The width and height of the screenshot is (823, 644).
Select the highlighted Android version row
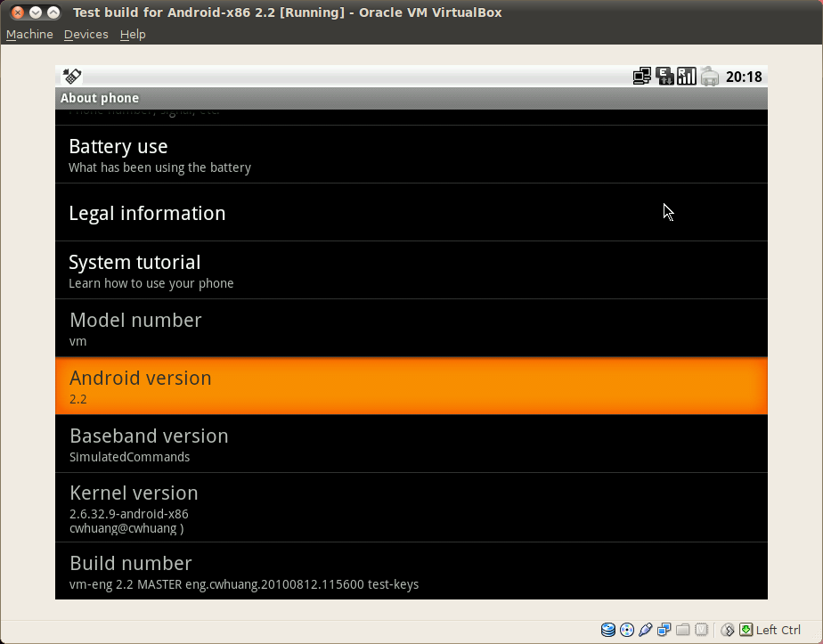[x=411, y=386]
